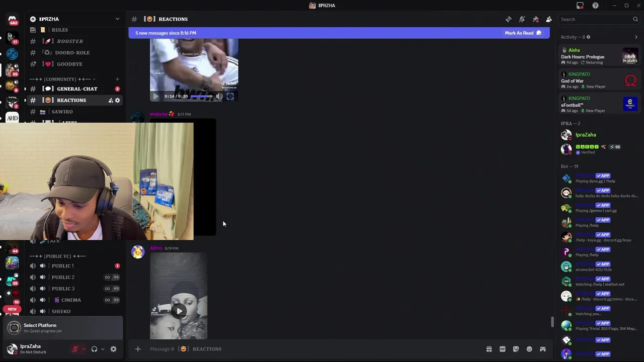Open the RULES channel

pos(73,30)
